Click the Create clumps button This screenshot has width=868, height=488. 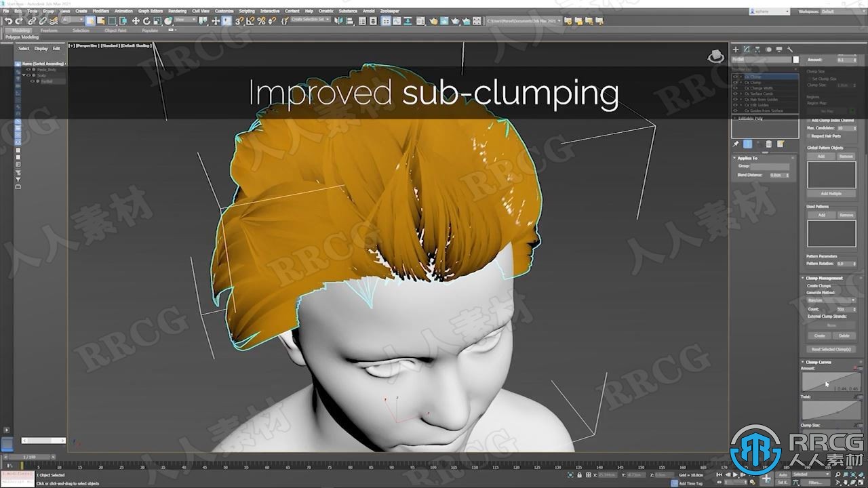[x=819, y=335]
